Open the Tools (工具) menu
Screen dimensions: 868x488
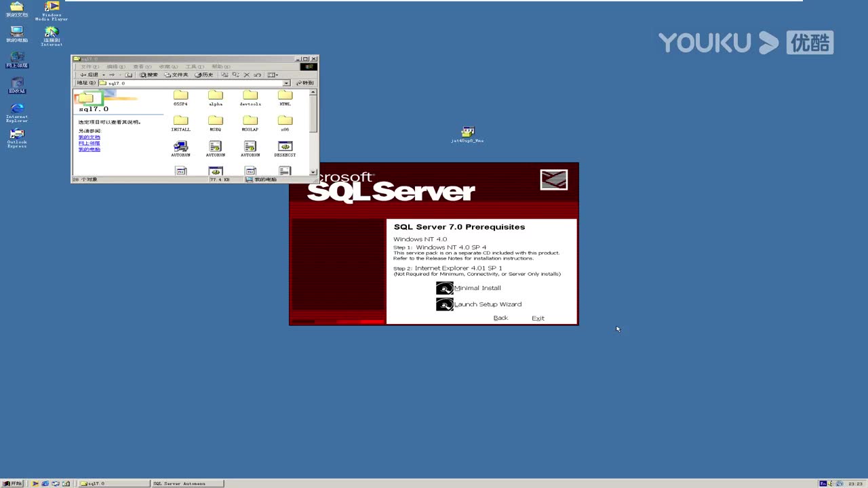195,66
